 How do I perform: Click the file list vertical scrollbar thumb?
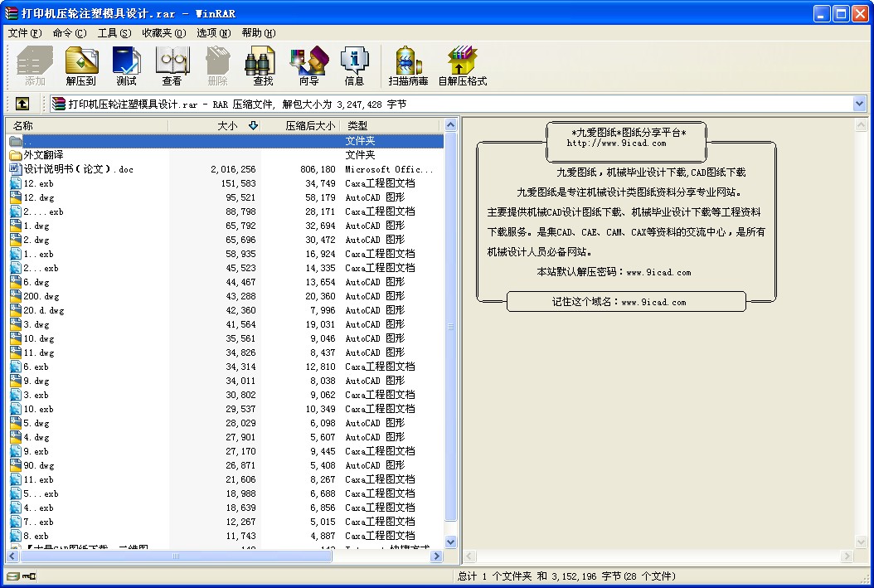(x=450, y=326)
